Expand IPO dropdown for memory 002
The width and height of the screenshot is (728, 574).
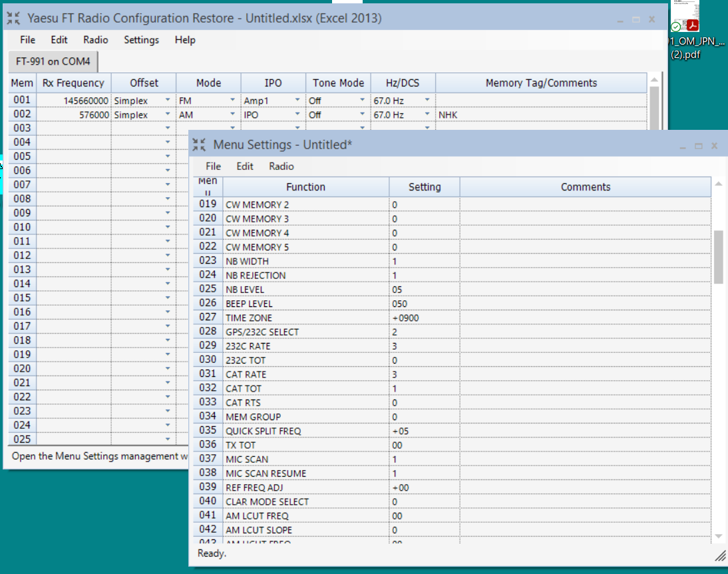point(297,115)
